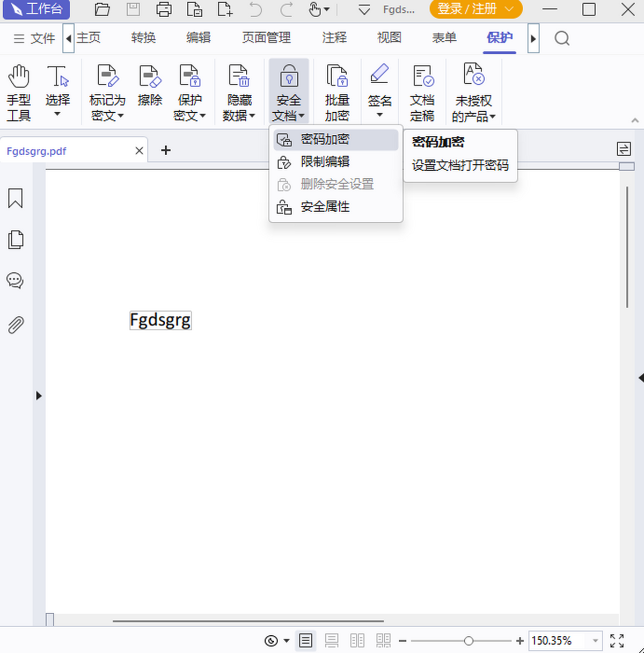644x653 pixels.
Task: Toggle the read mode eye icon
Action: (270, 640)
